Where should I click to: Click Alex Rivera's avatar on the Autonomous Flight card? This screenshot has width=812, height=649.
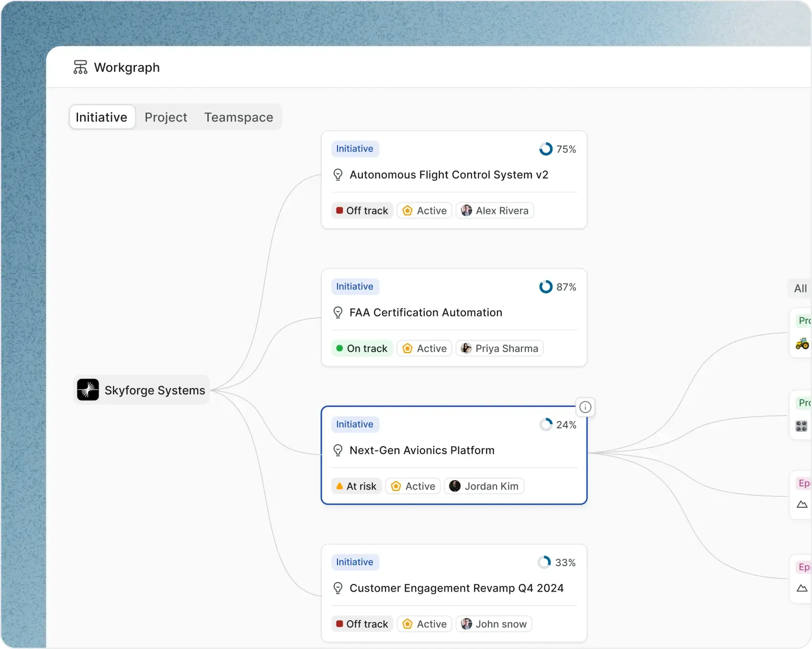(x=466, y=211)
